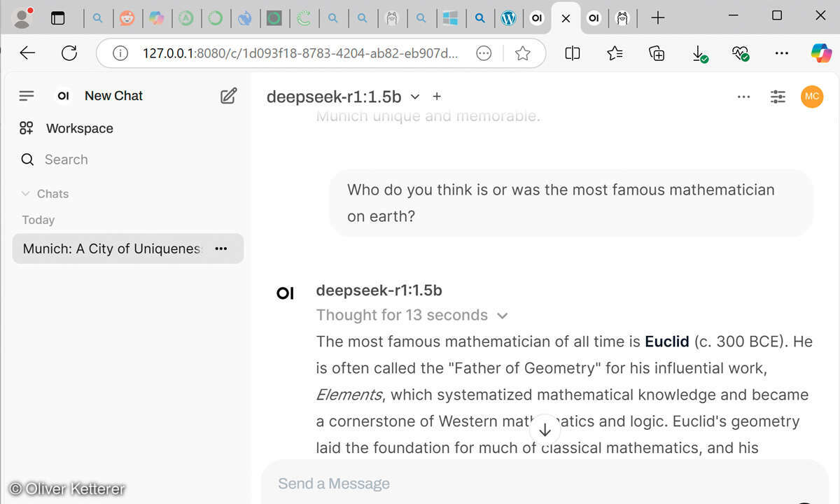Reload the current page
The height and width of the screenshot is (504, 840).
69,53
